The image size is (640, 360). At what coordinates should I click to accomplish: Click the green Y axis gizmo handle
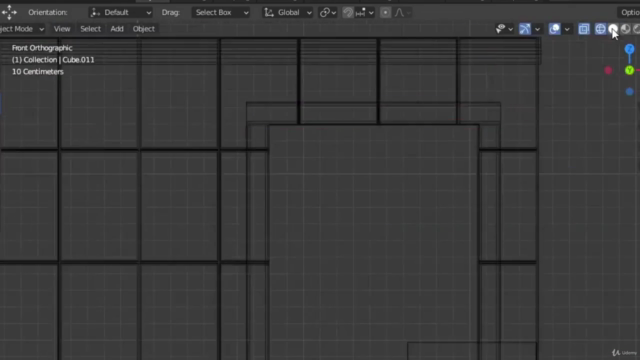[x=629, y=71]
